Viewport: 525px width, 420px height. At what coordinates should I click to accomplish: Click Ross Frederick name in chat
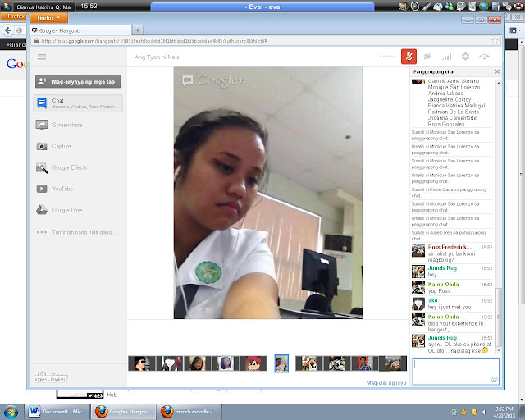[450, 247]
